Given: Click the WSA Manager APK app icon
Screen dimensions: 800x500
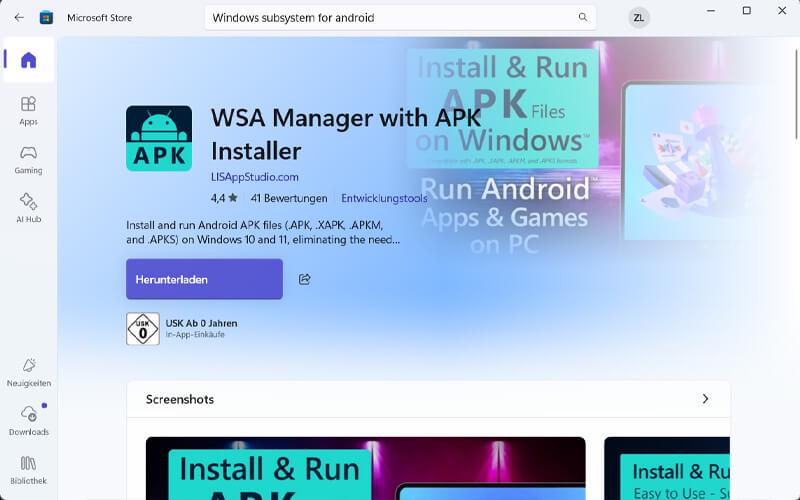Looking at the screenshot, I should click(159, 138).
